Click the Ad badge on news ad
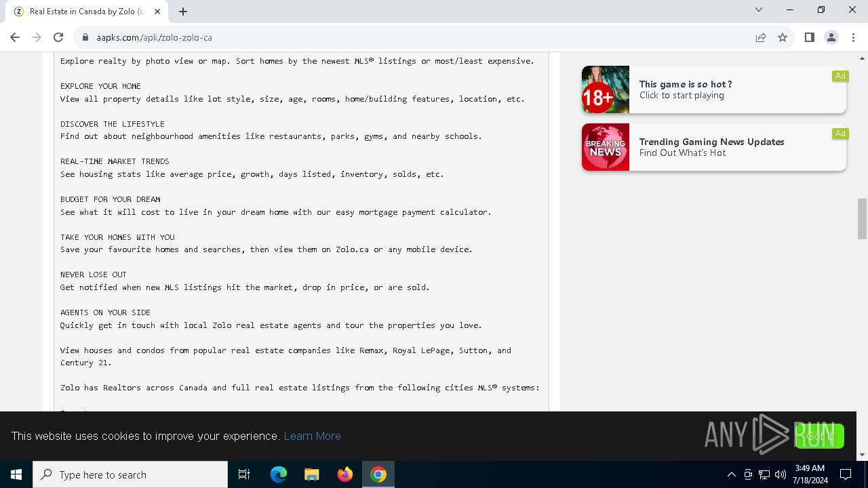Image resolution: width=868 pixels, height=488 pixels. (840, 134)
